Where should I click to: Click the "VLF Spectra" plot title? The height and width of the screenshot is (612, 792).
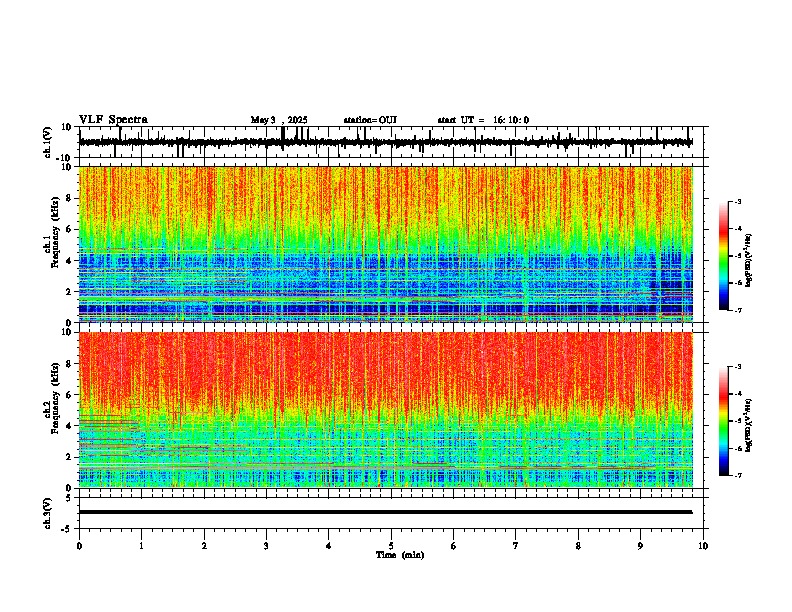click(113, 120)
